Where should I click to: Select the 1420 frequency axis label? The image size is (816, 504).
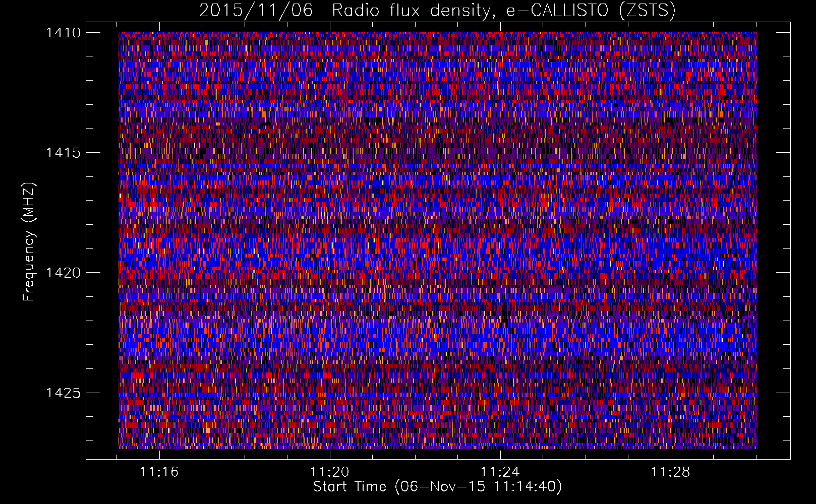click(x=63, y=273)
